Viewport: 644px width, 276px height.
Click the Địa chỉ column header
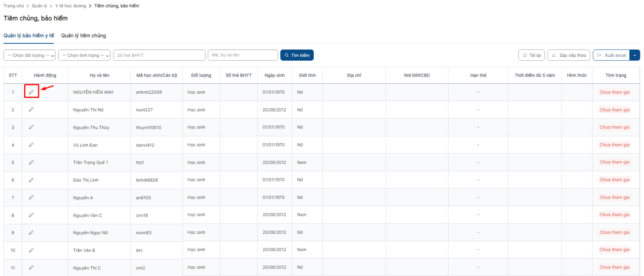[x=354, y=75]
